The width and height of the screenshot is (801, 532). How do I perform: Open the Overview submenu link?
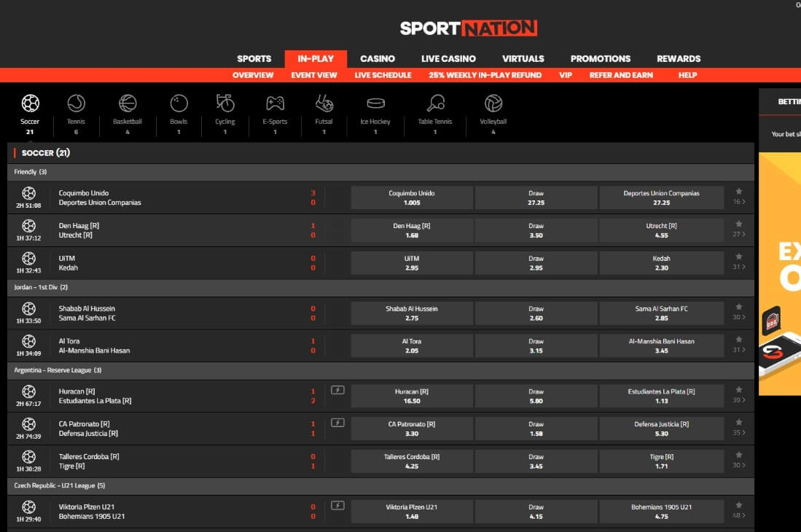point(253,75)
